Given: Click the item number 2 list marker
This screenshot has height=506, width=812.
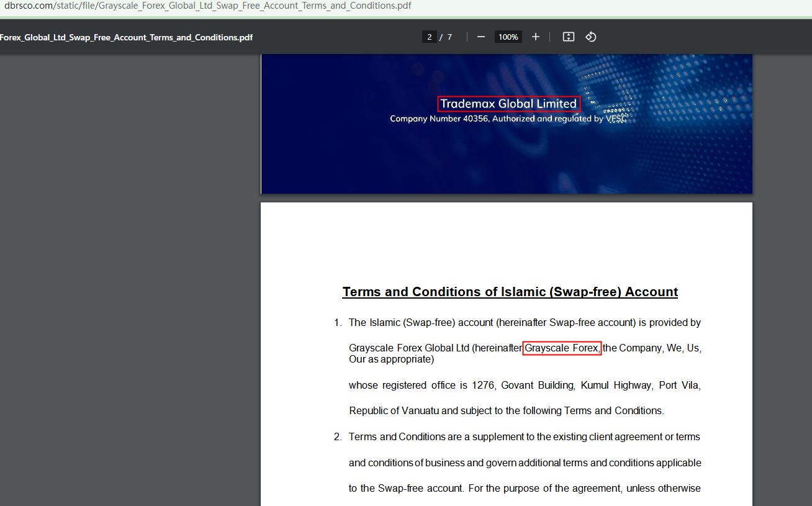Looking at the screenshot, I should 338,437.
